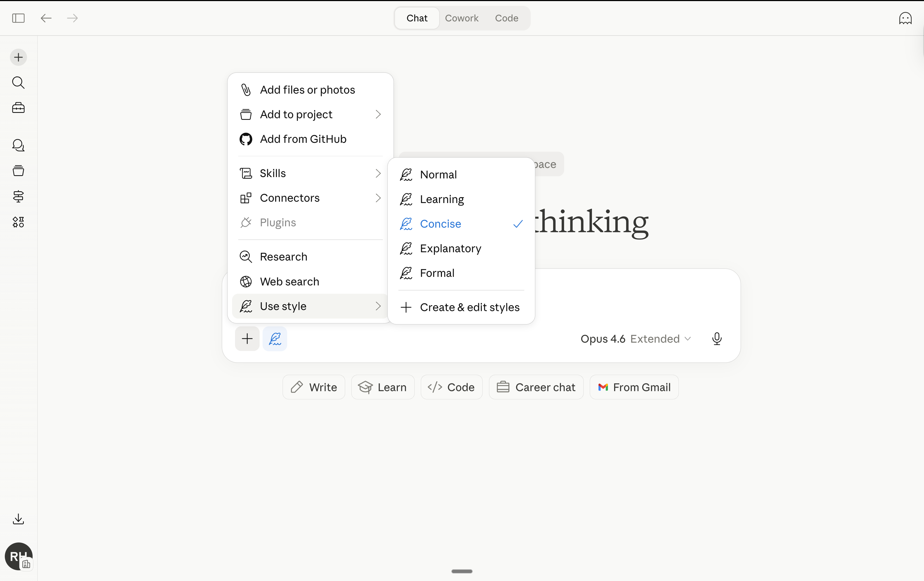Image resolution: width=924 pixels, height=581 pixels.
Task: Click the blue style quill button
Action: [x=275, y=339]
